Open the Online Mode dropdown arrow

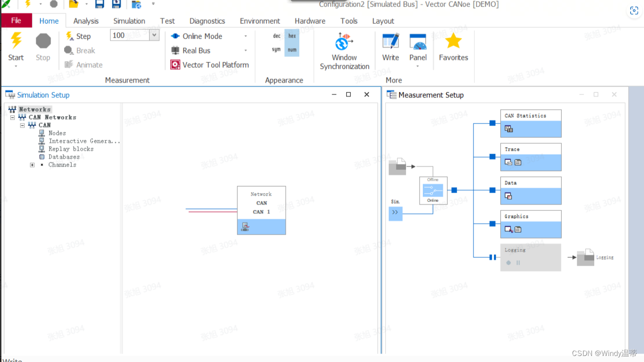246,36
